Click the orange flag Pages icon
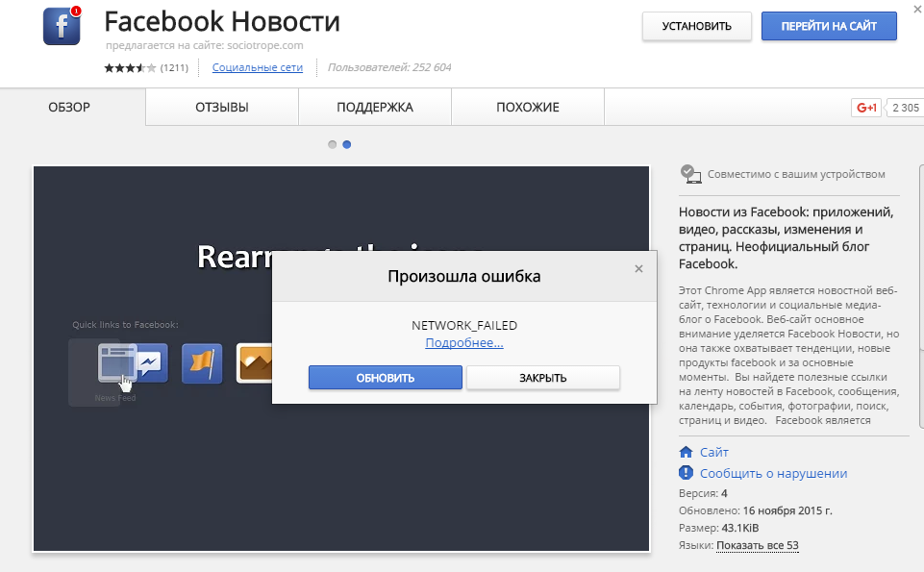 tap(202, 363)
